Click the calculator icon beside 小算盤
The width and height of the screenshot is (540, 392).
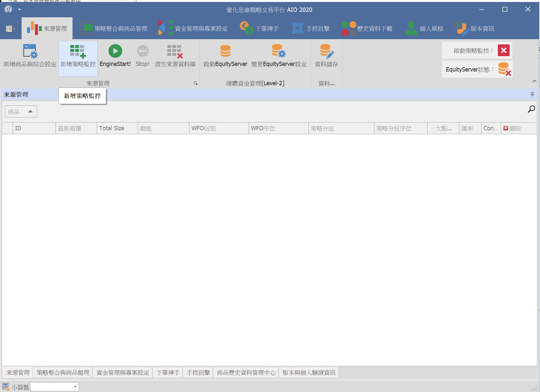point(6,387)
